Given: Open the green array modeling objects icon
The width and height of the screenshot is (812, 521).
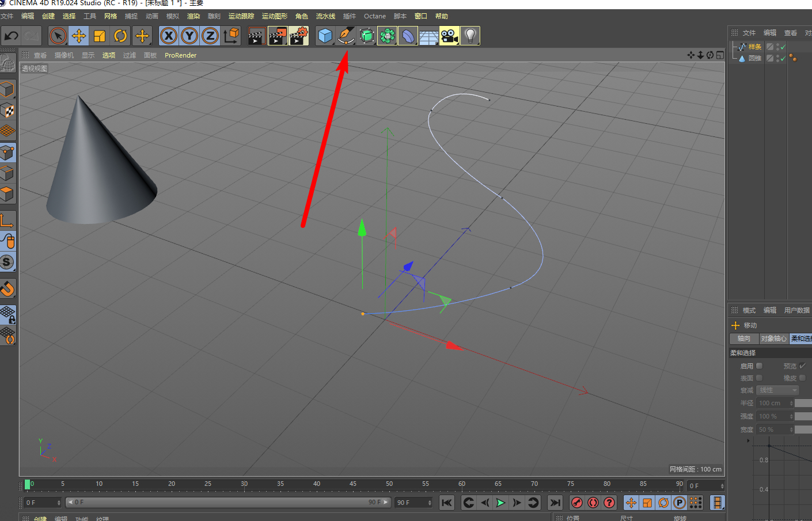Looking at the screenshot, I should [388, 36].
